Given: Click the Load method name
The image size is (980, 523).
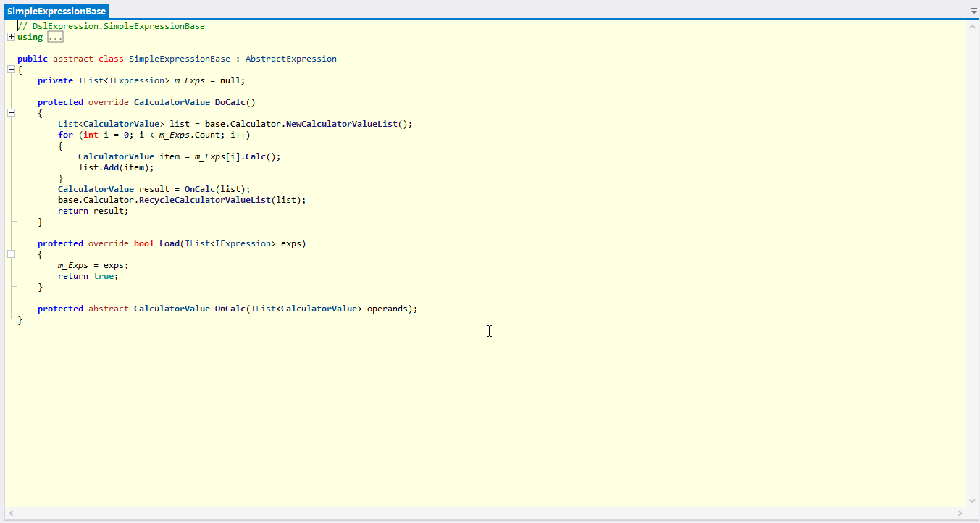Looking at the screenshot, I should point(169,243).
